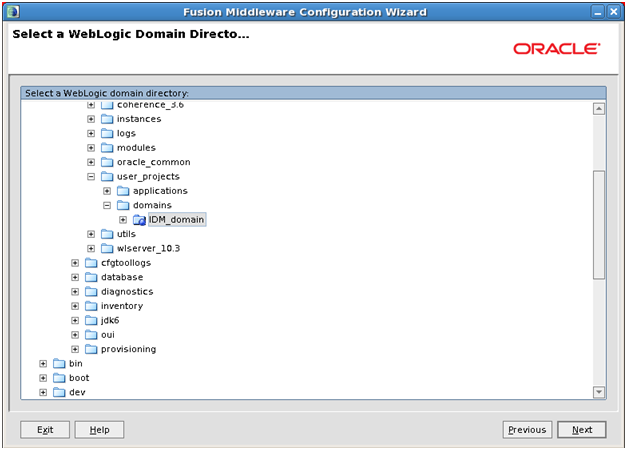Screen dimensions: 627x450
Task: Expand the inventory tree node
Action: click(75, 306)
